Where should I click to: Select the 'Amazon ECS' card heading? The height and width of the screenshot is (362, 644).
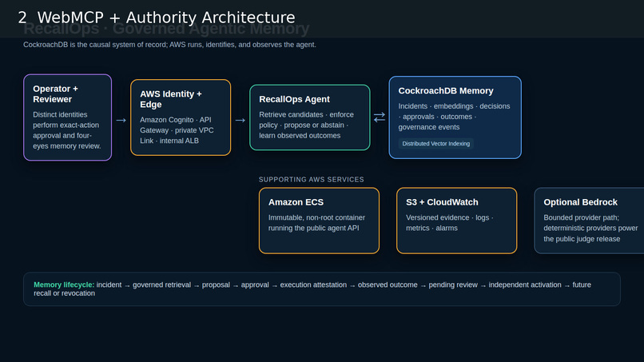pyautogui.click(x=296, y=202)
